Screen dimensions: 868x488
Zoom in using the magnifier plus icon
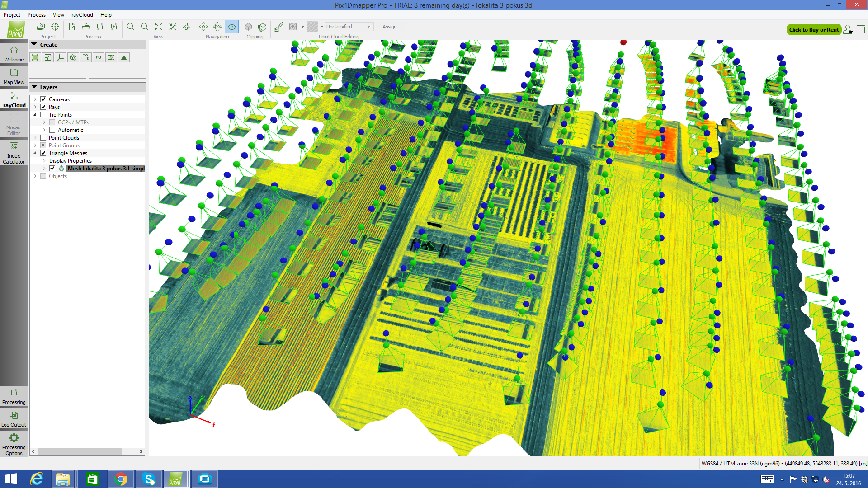click(x=131, y=27)
